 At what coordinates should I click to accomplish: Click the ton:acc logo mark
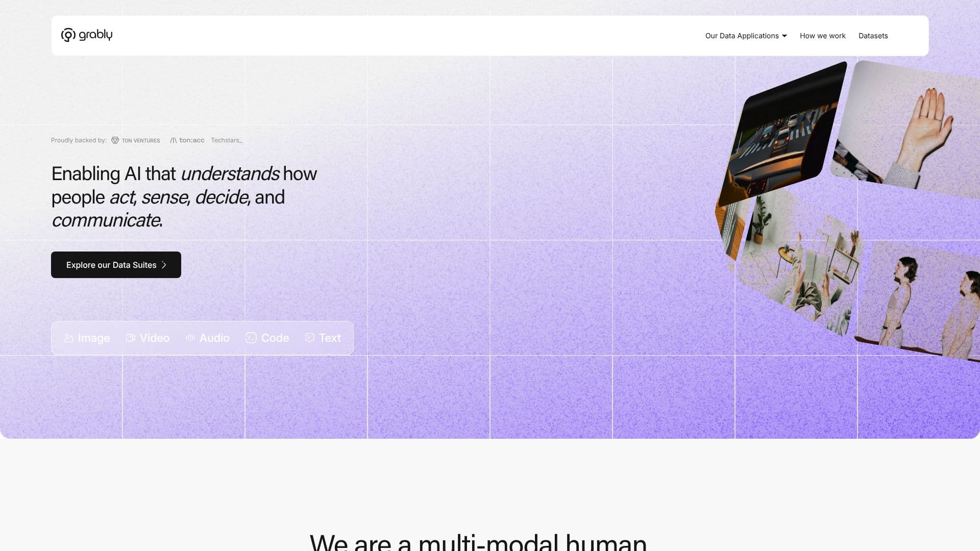point(174,140)
